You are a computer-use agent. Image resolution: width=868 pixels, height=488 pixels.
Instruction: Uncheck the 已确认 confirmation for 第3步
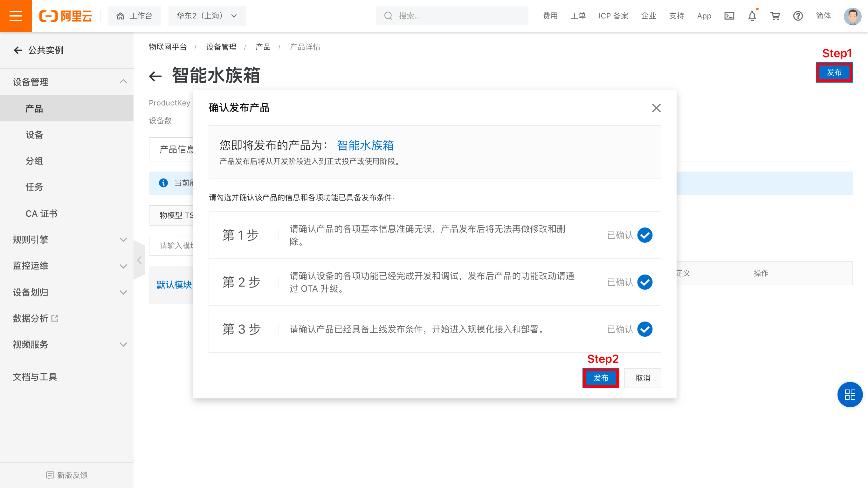coord(645,329)
